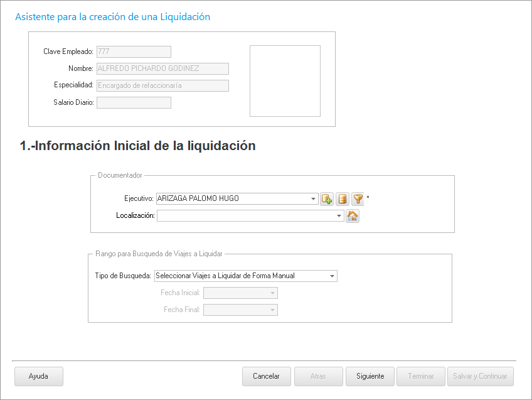Click the database icon beside Ejecutivo

pos(343,199)
